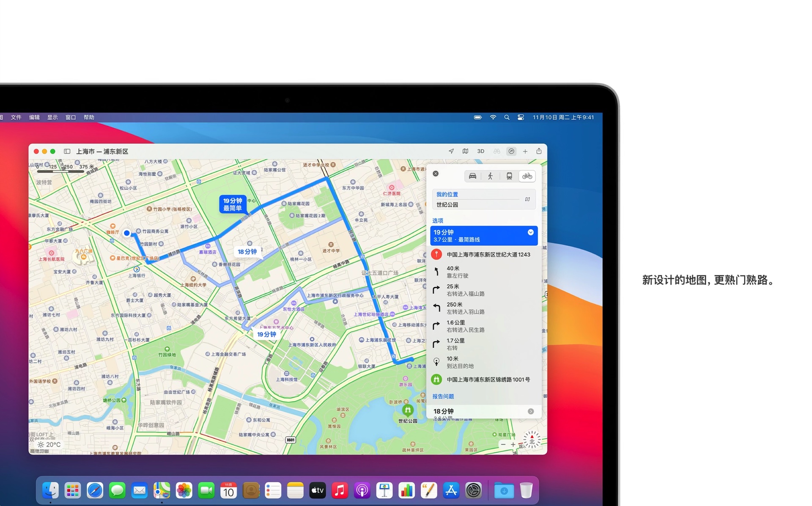Switch map to 3D view
The image size is (812, 506).
click(x=481, y=151)
